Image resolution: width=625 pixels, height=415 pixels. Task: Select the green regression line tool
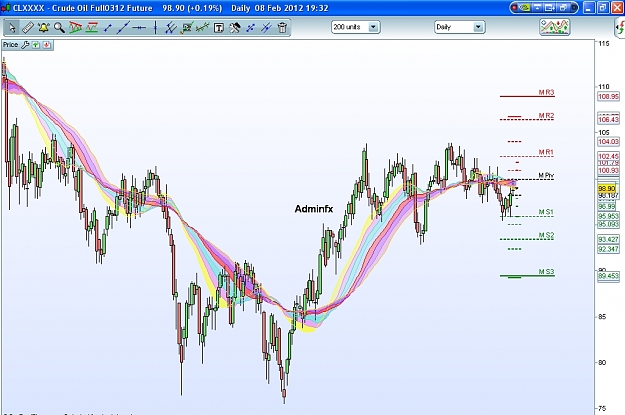pos(202,28)
